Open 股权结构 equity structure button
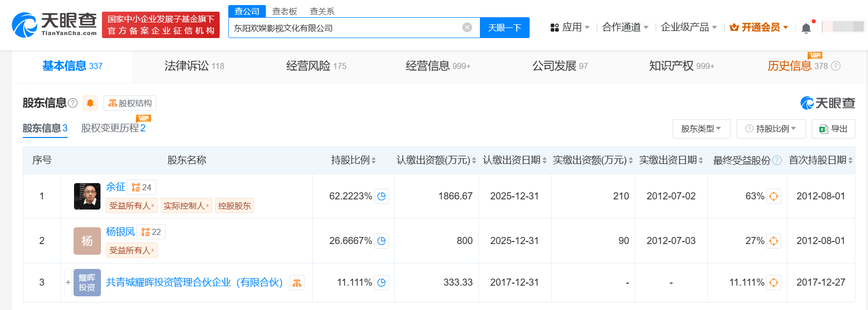868x310 pixels. [130, 103]
